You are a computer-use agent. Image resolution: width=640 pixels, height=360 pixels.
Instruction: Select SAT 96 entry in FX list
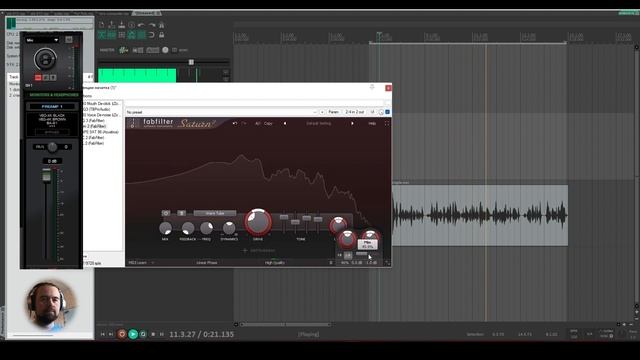pos(101,132)
